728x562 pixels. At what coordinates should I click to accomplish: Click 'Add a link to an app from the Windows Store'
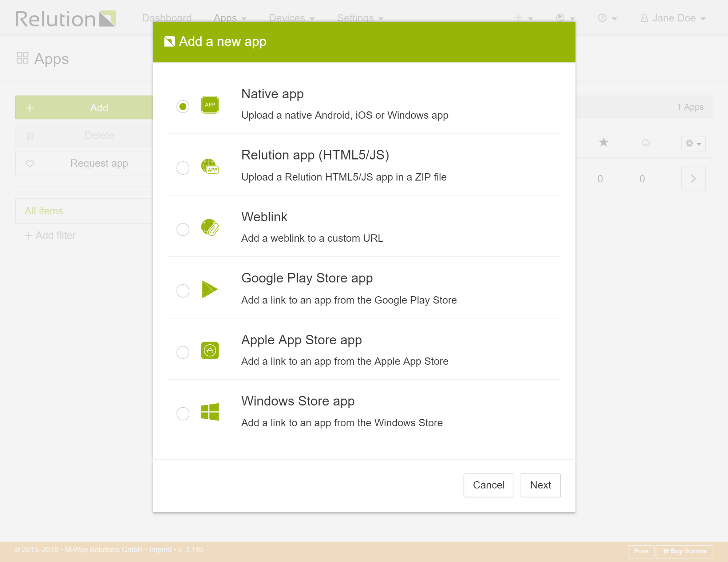pyautogui.click(x=342, y=423)
